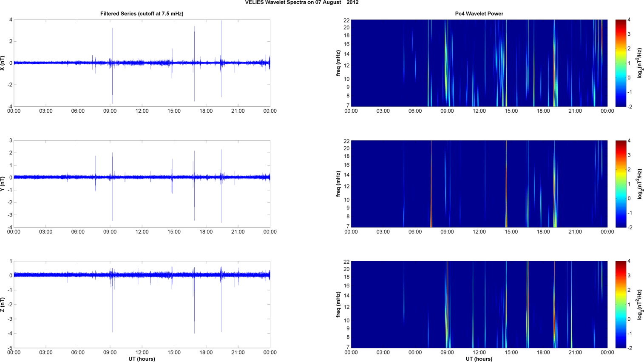Click the X component wavelet power spectrogram
Screen dimensions: 644x362
tap(479, 63)
